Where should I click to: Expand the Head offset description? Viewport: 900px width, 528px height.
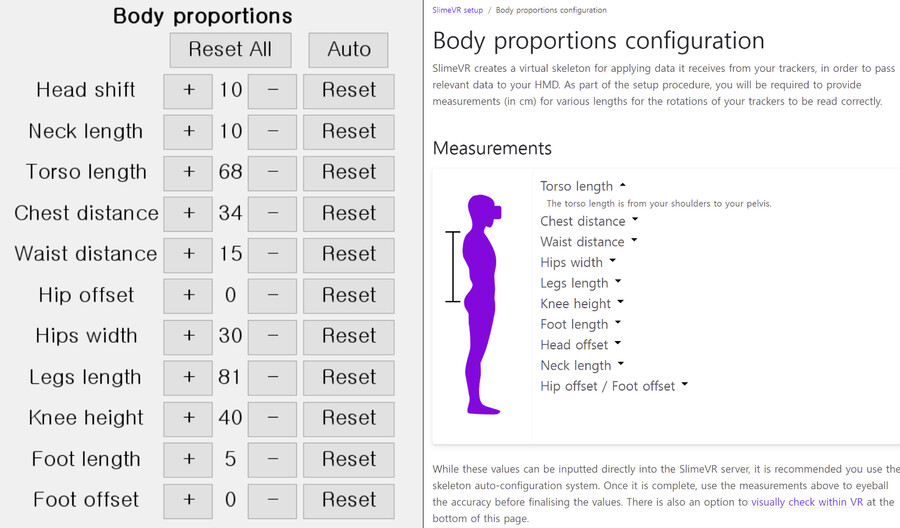(580, 344)
